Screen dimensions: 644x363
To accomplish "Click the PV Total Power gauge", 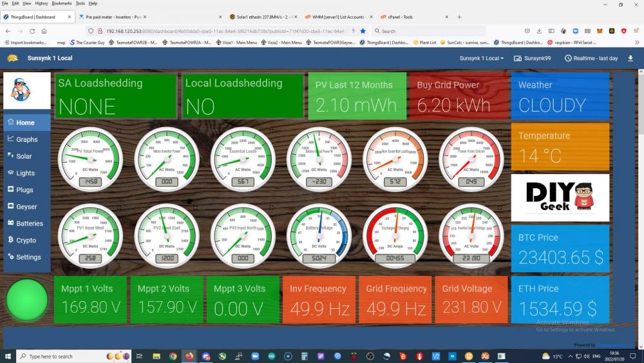I will [90, 159].
